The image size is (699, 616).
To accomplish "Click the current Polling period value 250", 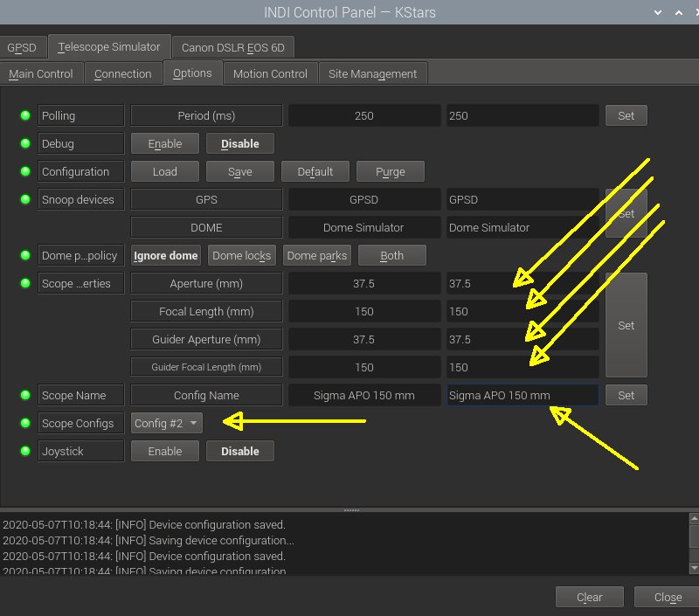I will 364,115.
